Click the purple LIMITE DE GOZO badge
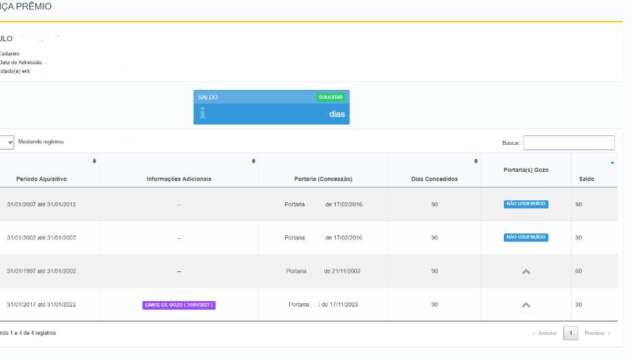Screen dimensions: 644x362 [x=179, y=305]
